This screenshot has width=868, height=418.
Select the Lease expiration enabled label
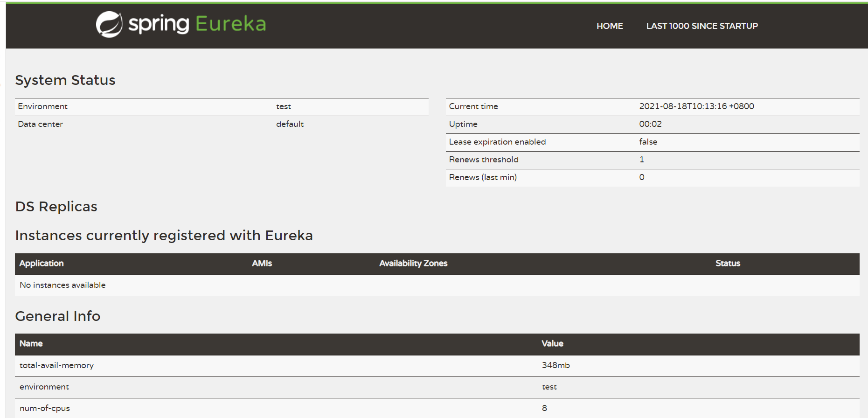pos(497,142)
